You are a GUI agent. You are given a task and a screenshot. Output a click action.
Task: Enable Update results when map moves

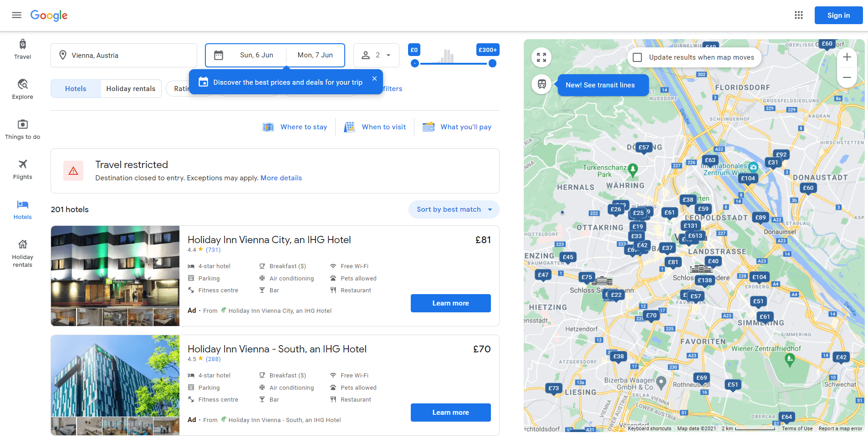point(638,57)
